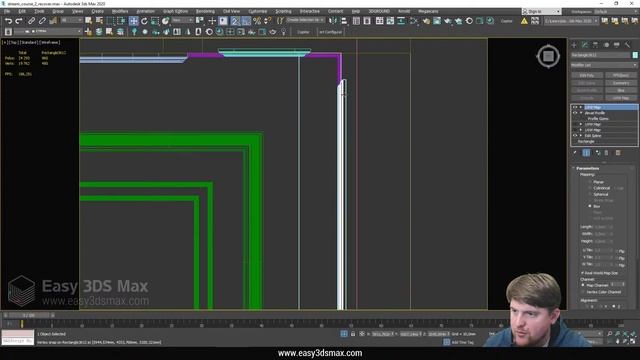Open the Create command panel tab

coord(574,44)
